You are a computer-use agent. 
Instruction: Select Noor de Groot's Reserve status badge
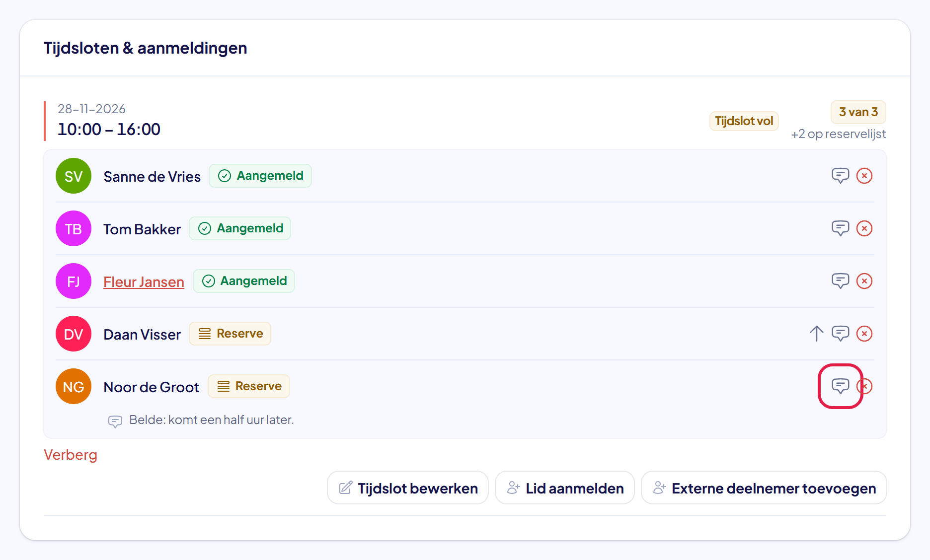[x=249, y=386]
